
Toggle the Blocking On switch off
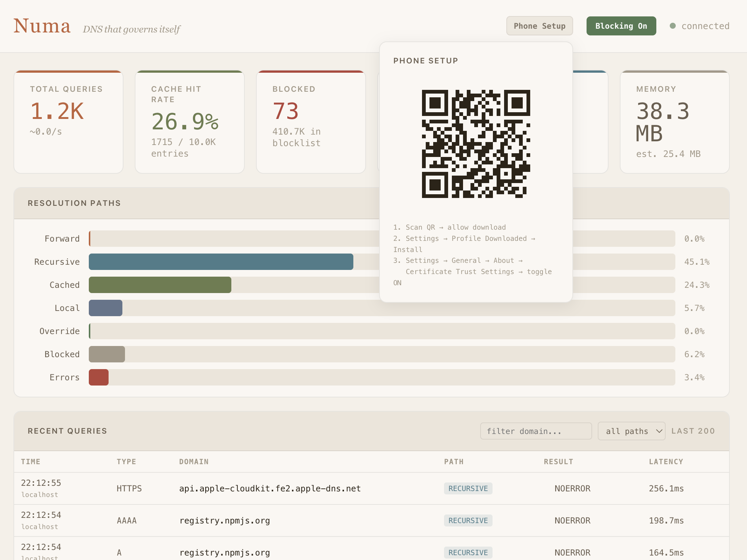click(x=621, y=26)
